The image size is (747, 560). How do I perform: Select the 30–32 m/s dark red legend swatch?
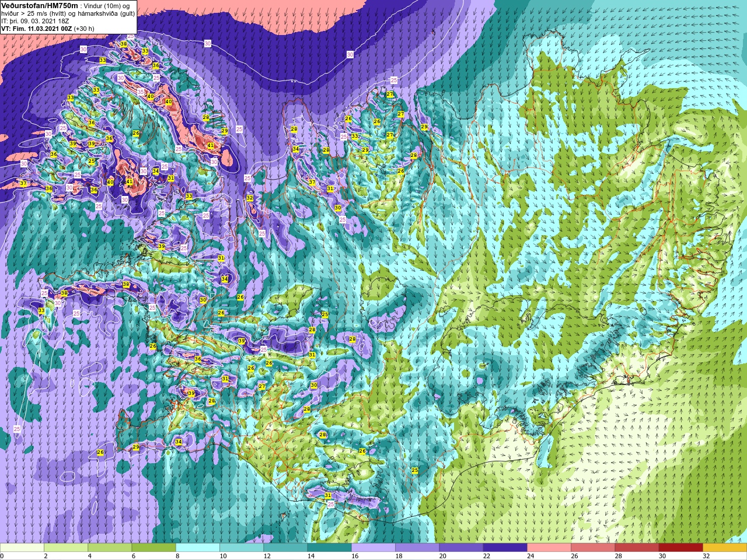pos(680,548)
